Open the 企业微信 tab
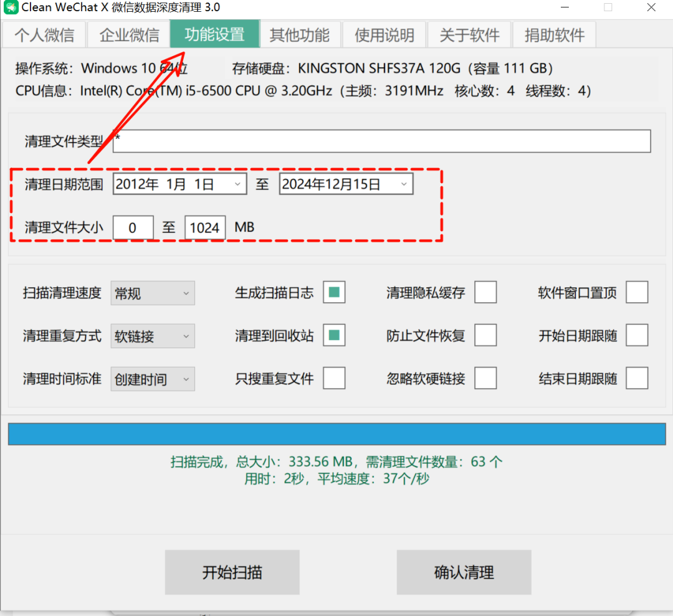673x616 pixels. click(128, 35)
